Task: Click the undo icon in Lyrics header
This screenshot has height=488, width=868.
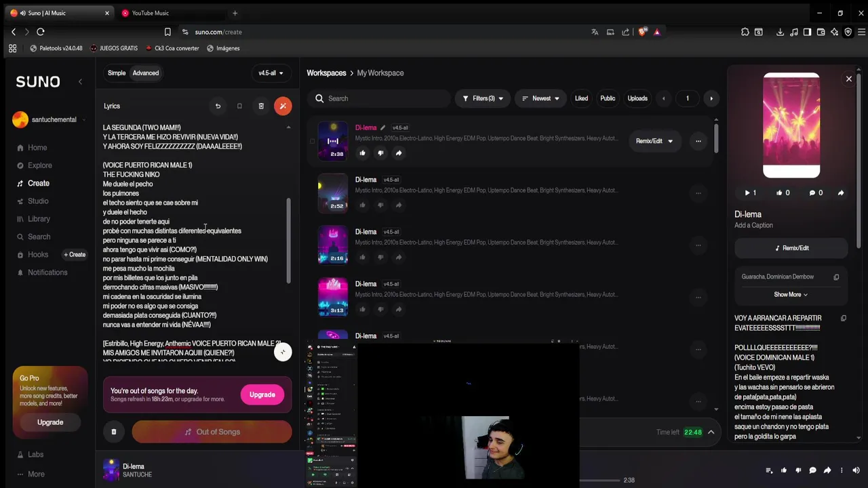Action: pyautogui.click(x=218, y=106)
